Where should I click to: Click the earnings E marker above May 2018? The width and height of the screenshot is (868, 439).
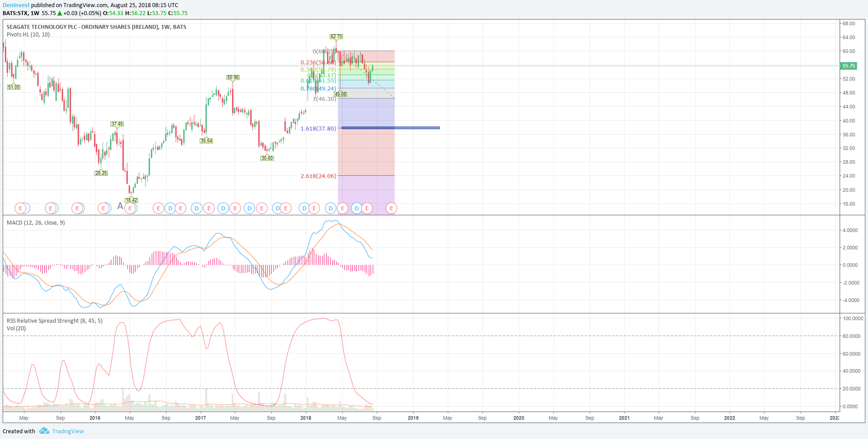342,208
